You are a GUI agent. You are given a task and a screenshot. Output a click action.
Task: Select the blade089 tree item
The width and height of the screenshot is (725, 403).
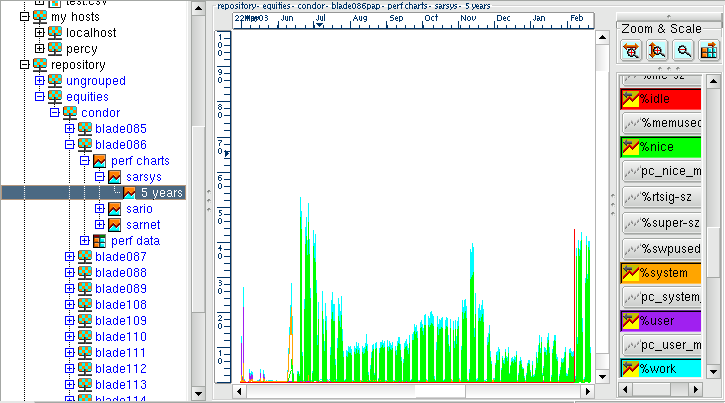click(x=121, y=289)
